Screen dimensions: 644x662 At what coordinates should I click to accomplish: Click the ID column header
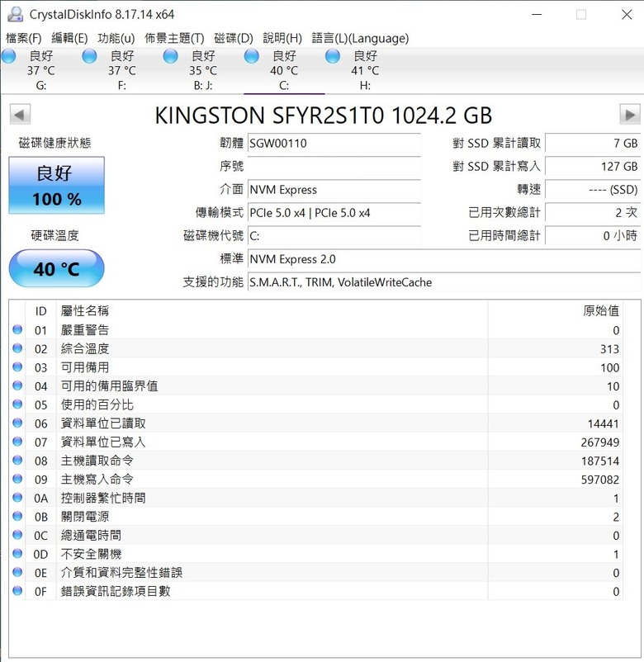coord(40,311)
